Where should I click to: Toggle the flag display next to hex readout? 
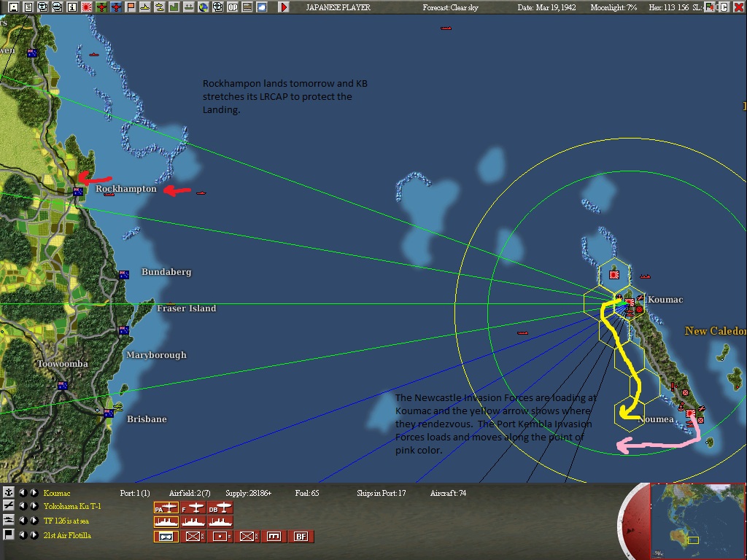[710, 7]
